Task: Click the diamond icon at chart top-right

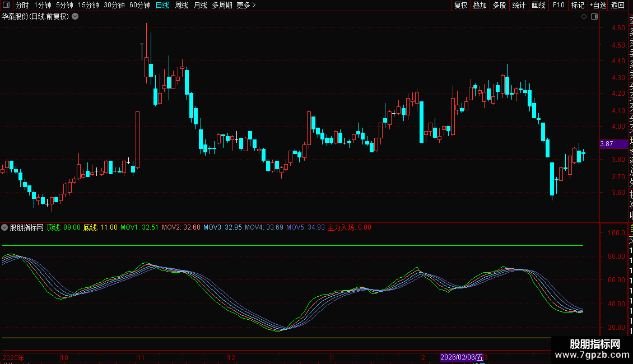Action: coord(584,17)
